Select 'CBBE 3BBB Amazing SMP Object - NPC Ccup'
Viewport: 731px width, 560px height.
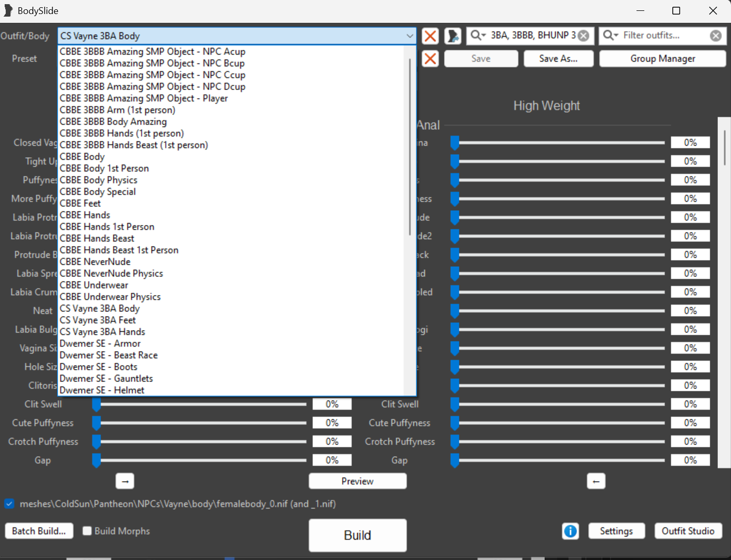[x=153, y=75]
